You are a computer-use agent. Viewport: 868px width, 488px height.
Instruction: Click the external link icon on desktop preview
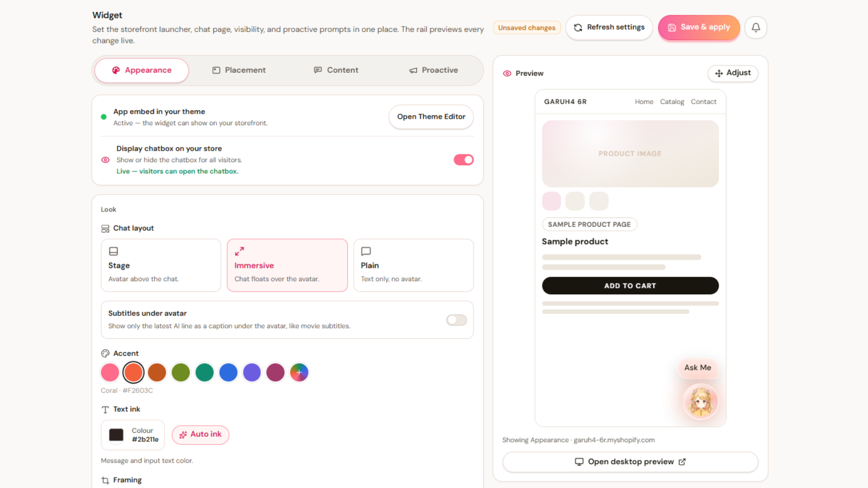click(x=682, y=462)
